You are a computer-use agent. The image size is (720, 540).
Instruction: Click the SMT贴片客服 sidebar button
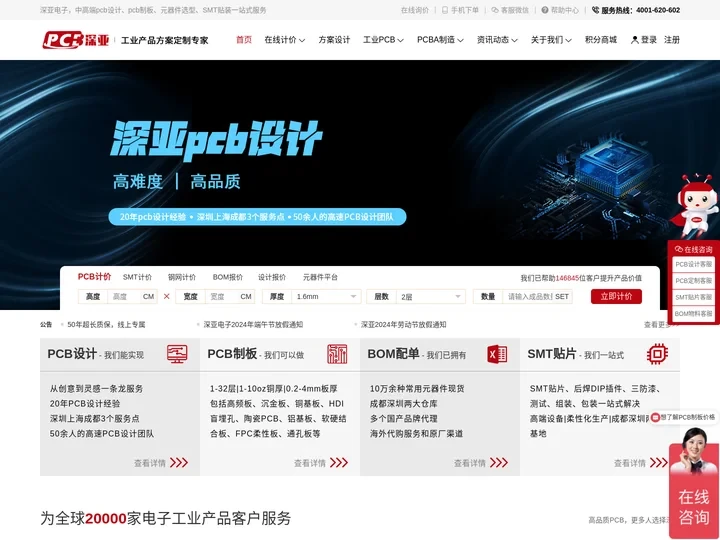pyautogui.click(x=693, y=297)
